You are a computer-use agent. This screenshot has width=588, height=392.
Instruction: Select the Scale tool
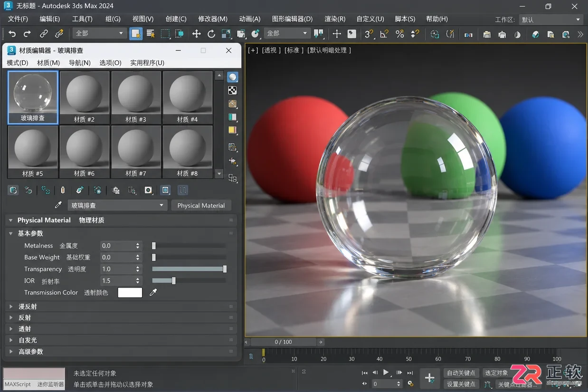click(x=226, y=34)
